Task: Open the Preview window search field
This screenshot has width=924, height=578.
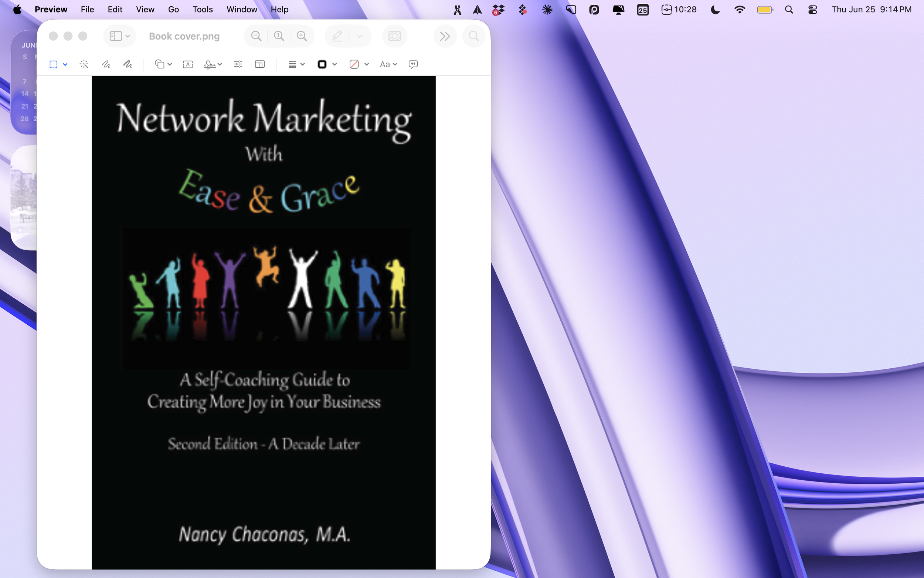Action: tap(474, 36)
